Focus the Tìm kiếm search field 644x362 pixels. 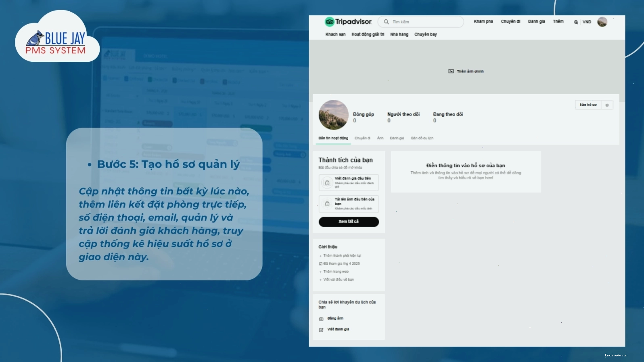[x=421, y=22]
